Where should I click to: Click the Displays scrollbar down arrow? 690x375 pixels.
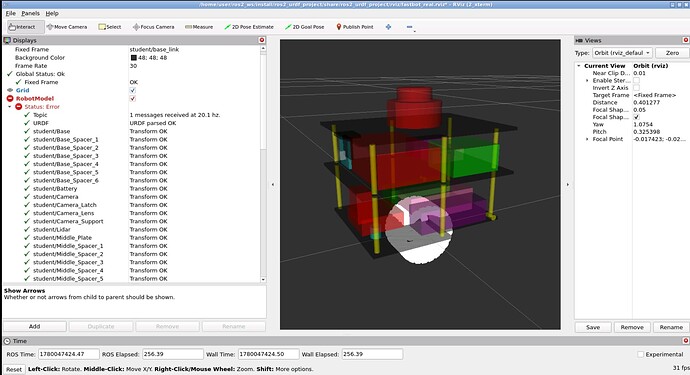(x=263, y=279)
